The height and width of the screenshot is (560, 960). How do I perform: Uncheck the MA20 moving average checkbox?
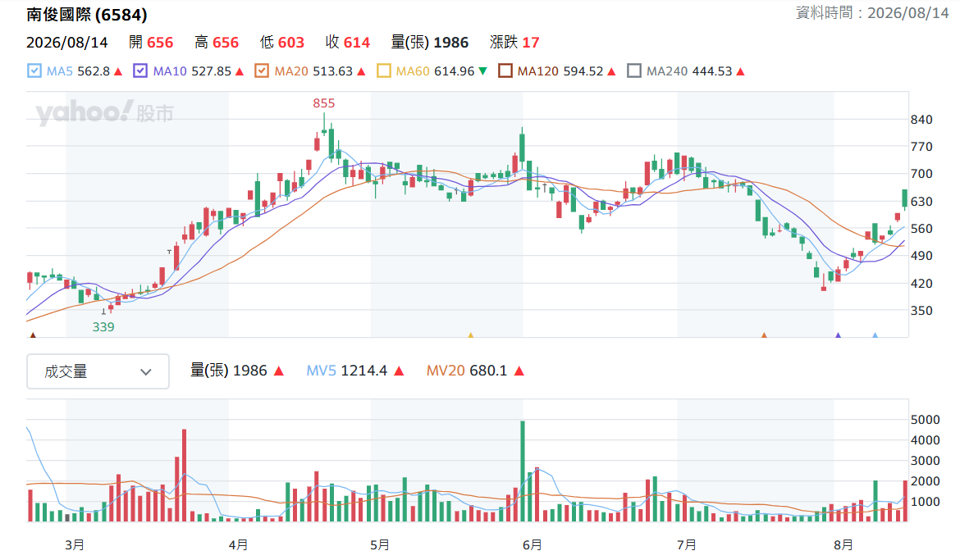pos(262,71)
